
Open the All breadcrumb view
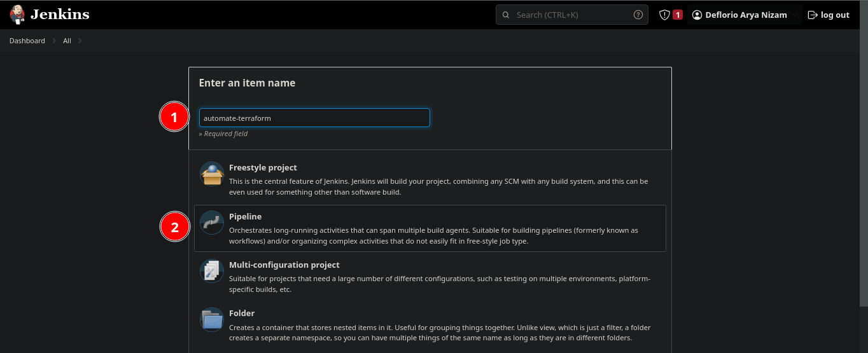coord(67,41)
